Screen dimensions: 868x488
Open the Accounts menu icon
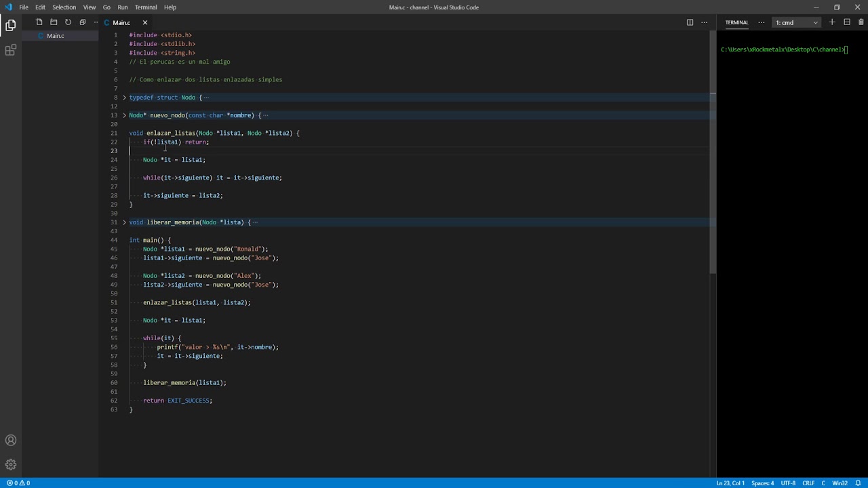[x=11, y=441]
